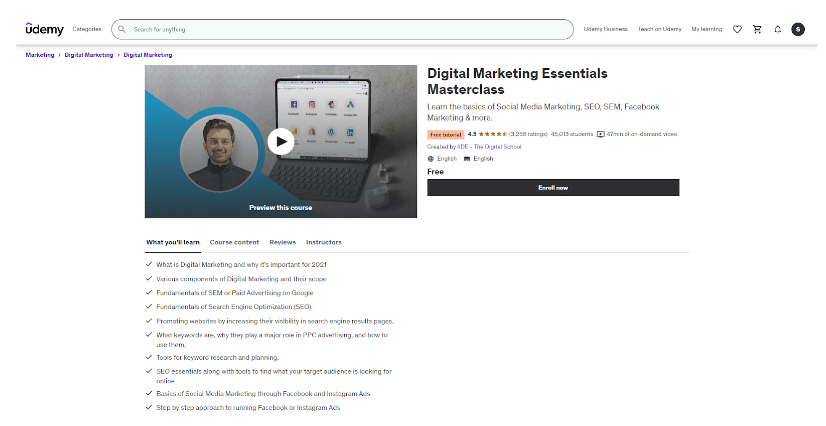Open the shopping cart icon
This screenshot has height=426, width=826.
pos(758,29)
